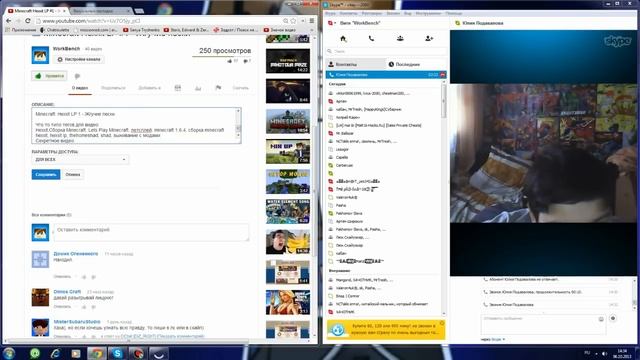Open the Chrome main menu icon
The height and width of the screenshot is (360, 640).
pyautogui.click(x=311, y=21)
